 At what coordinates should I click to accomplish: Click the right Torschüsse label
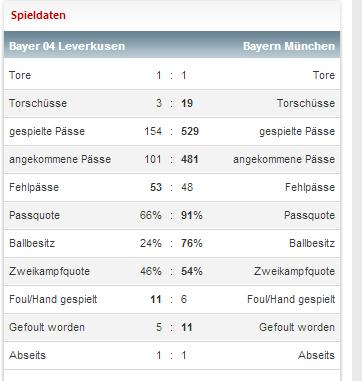click(306, 103)
